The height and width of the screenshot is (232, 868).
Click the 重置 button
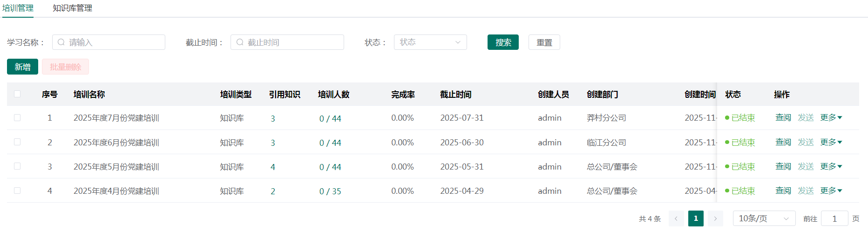(x=544, y=42)
